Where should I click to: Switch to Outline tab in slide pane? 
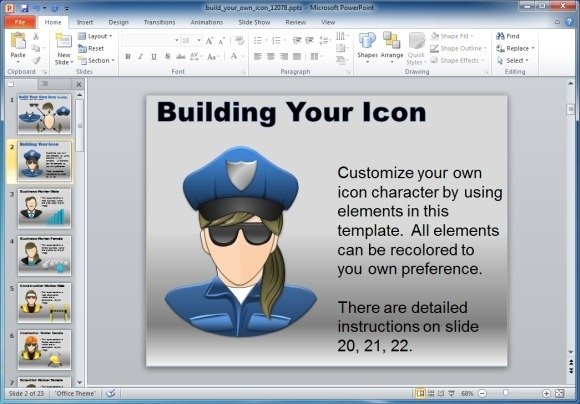pyautogui.click(x=45, y=84)
